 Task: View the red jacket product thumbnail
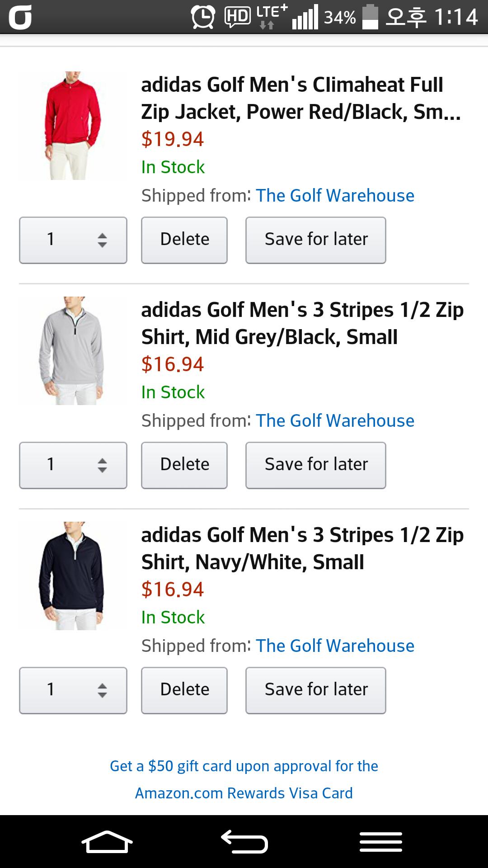[x=72, y=126]
